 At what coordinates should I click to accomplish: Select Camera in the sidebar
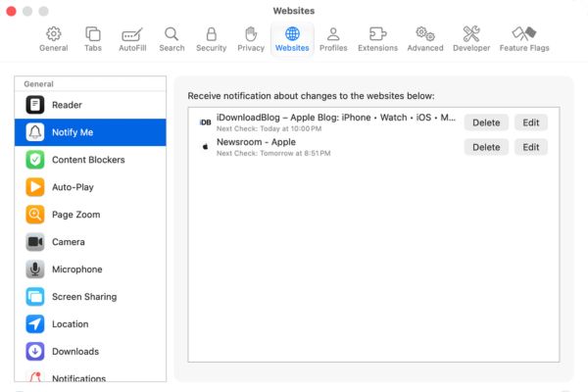pos(90,242)
